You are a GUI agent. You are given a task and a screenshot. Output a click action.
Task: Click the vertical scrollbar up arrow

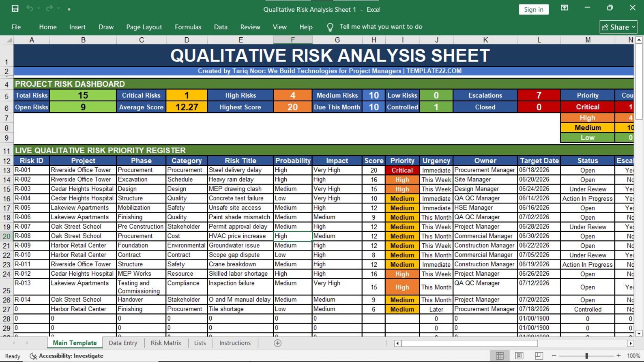click(639, 40)
